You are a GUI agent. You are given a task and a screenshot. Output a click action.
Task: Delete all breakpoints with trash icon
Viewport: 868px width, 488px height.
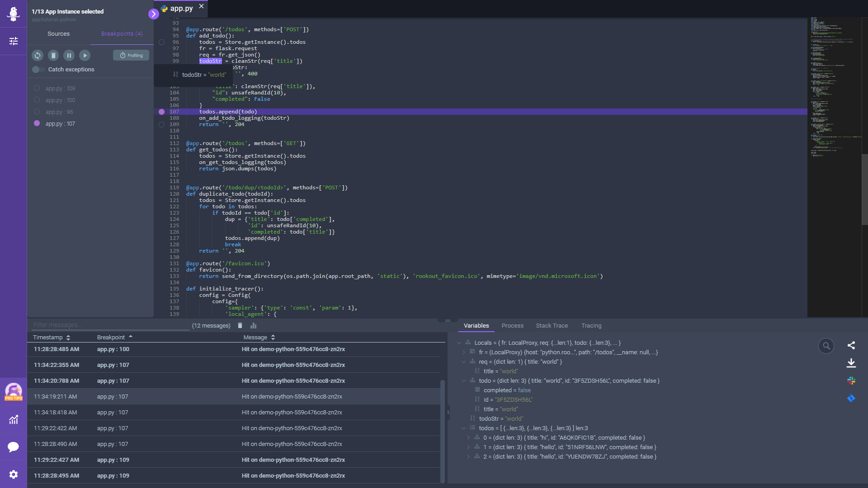click(53, 56)
